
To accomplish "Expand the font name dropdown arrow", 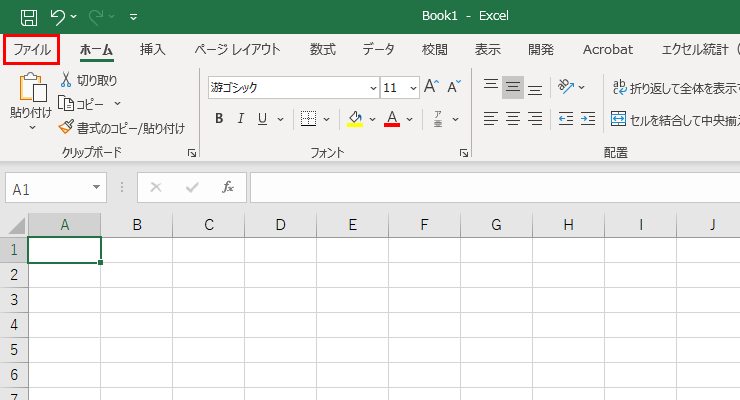I will (x=373, y=88).
